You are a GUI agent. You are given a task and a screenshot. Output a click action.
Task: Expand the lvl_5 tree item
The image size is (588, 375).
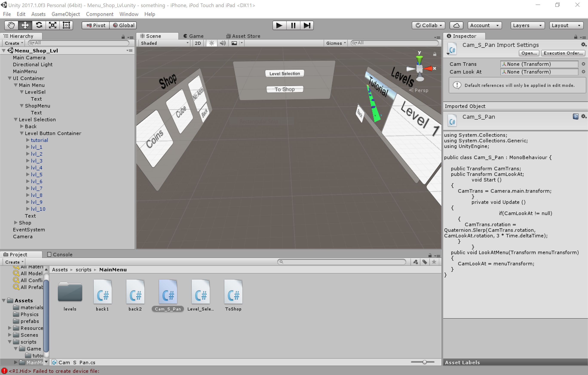point(28,174)
